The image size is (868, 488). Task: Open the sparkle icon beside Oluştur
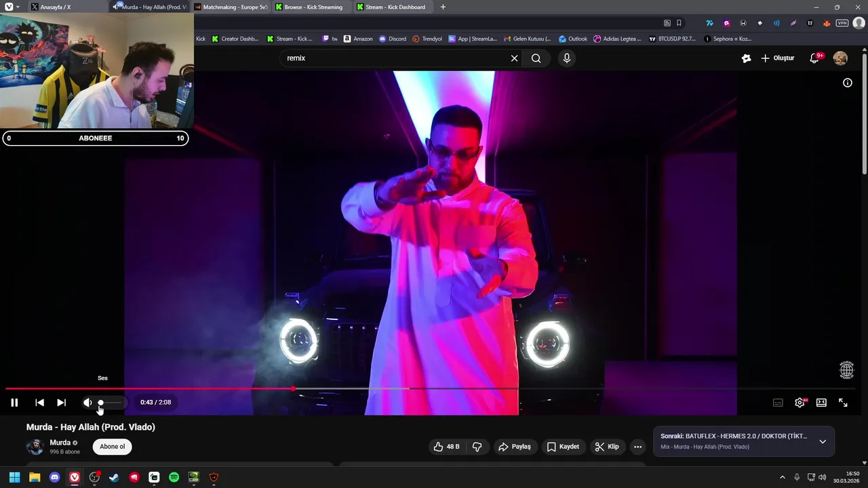tap(746, 58)
